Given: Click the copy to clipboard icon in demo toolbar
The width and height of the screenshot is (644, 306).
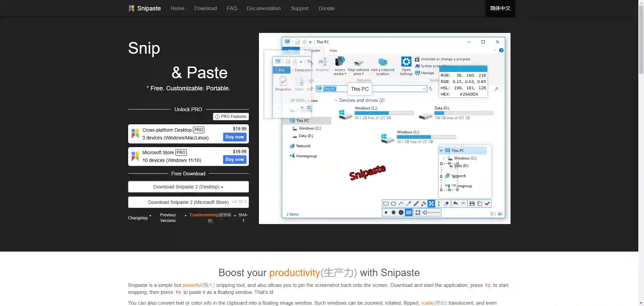Looking at the screenshot, I should [x=480, y=204].
